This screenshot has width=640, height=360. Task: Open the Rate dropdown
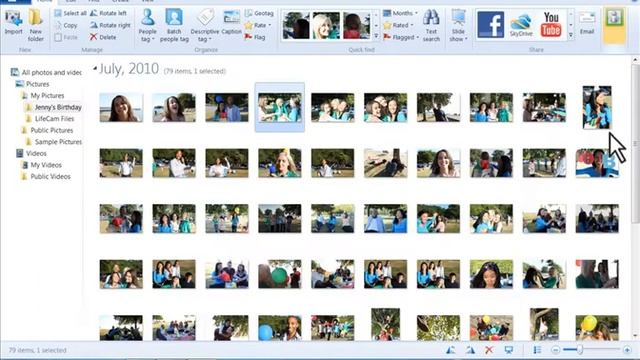[x=270, y=25]
